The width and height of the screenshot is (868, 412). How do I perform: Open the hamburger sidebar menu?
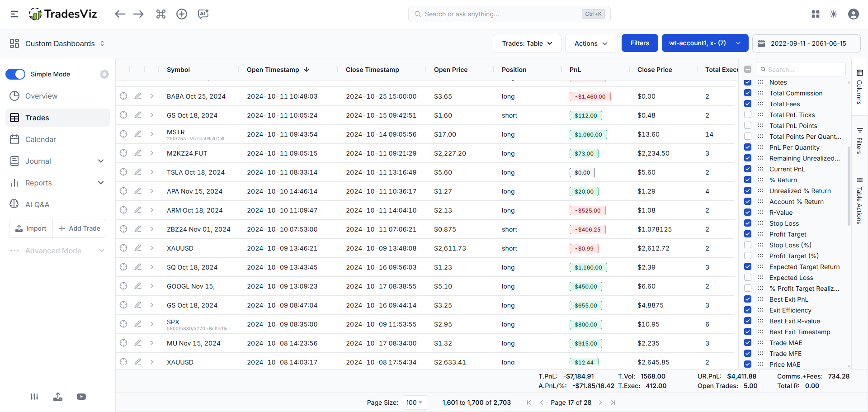click(x=14, y=14)
